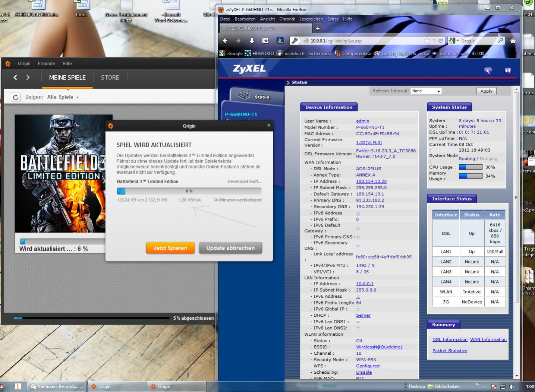
Task: Expand taskbar toolbar overflow chevron
Action: coord(477,385)
